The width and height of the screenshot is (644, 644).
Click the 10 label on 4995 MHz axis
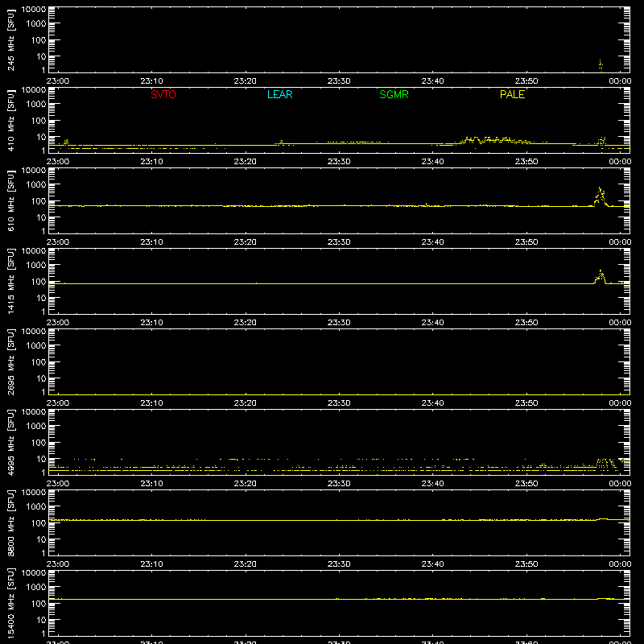pos(41,459)
